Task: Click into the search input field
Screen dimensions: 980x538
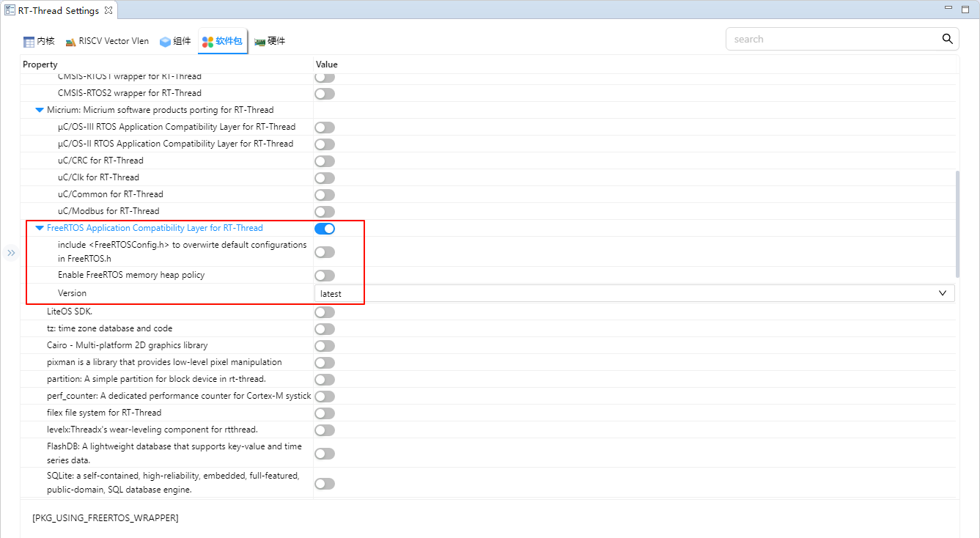Action: click(832, 40)
